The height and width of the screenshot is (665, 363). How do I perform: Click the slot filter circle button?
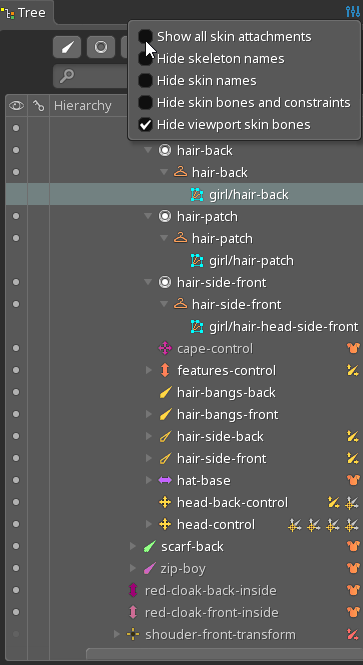click(x=101, y=47)
